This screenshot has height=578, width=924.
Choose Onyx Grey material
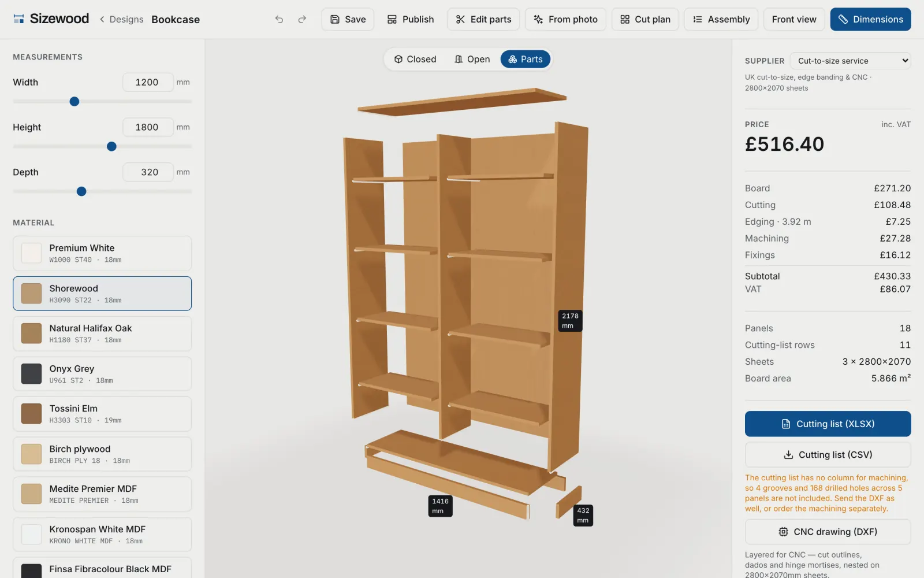point(102,374)
